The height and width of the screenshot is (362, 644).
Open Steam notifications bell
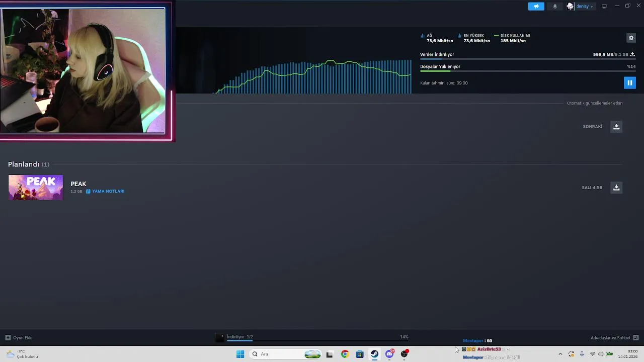(555, 6)
